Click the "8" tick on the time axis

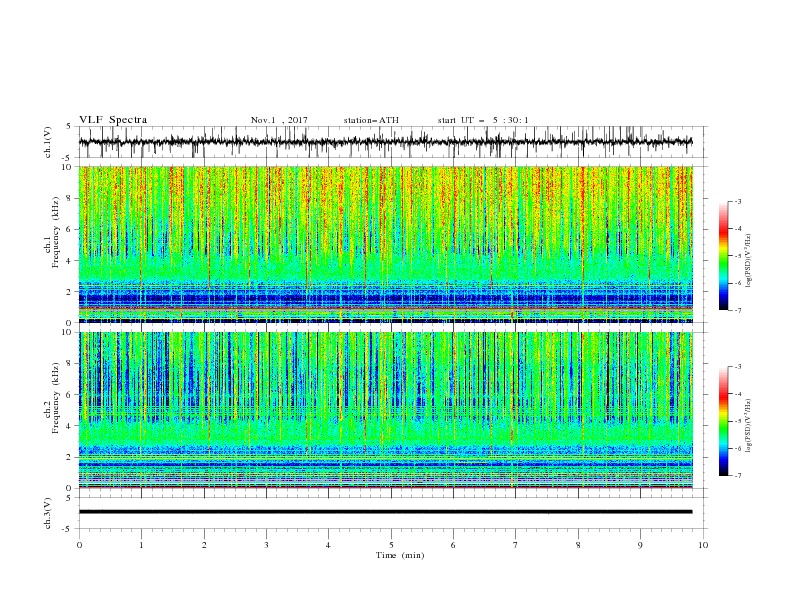[578, 545]
